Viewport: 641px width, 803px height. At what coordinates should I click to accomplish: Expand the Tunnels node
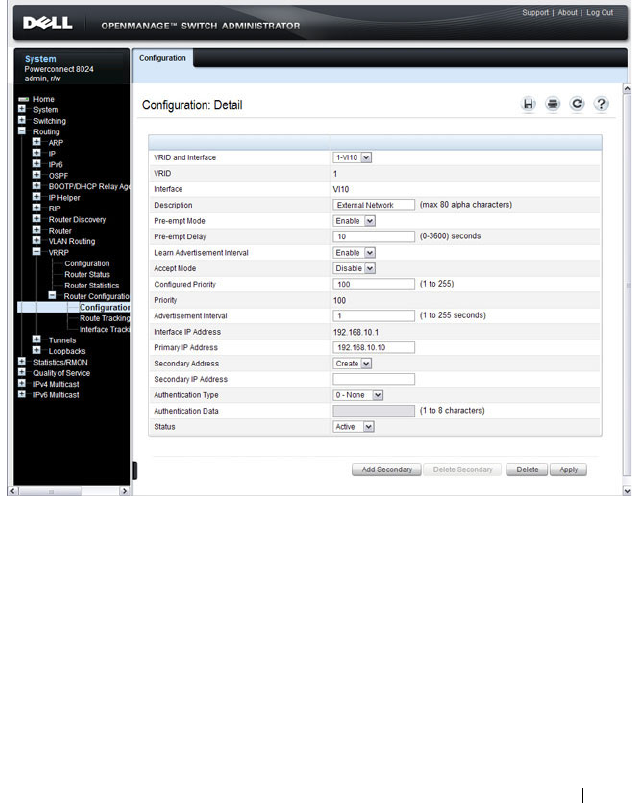click(x=36, y=340)
